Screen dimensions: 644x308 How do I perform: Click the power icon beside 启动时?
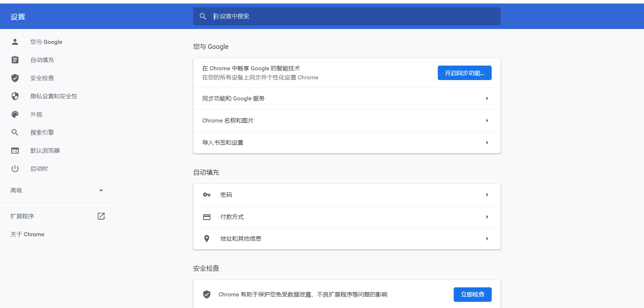point(15,168)
